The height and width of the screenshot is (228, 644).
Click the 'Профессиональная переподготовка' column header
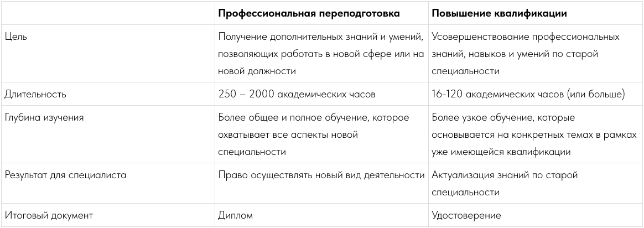pos(309,13)
